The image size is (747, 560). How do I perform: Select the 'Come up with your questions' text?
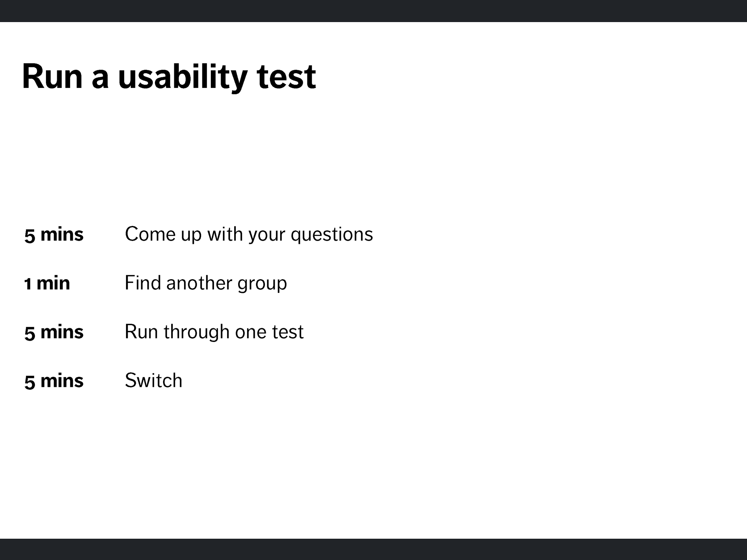click(249, 234)
